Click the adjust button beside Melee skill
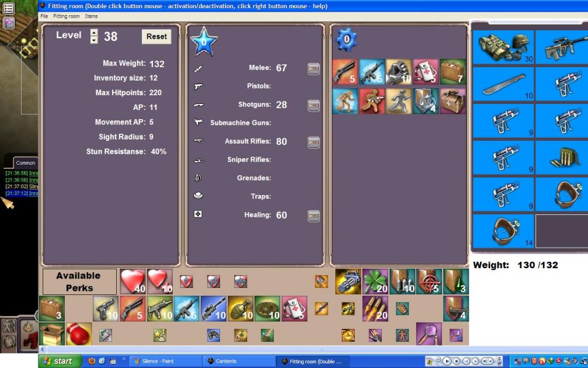This screenshot has height=368, width=588. click(314, 68)
